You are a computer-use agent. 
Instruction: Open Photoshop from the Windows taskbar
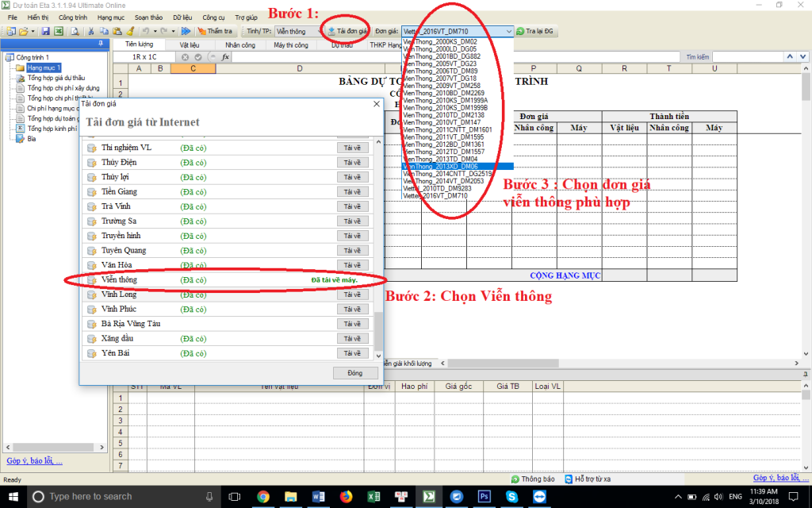(482, 496)
